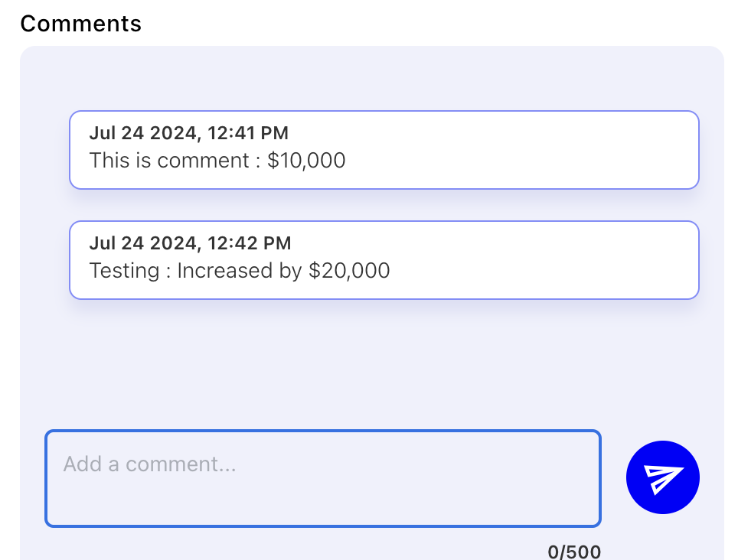Click empty space above the first comment card
738x560 pixels.
(383, 78)
